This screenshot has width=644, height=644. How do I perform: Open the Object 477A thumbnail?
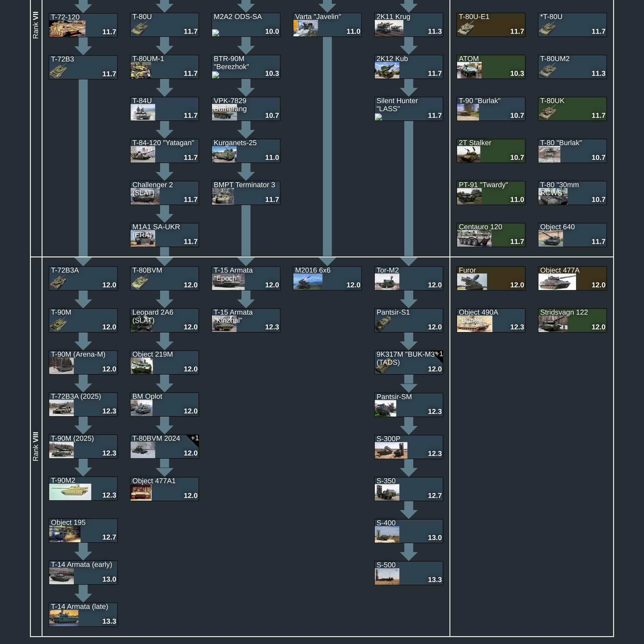(x=557, y=282)
